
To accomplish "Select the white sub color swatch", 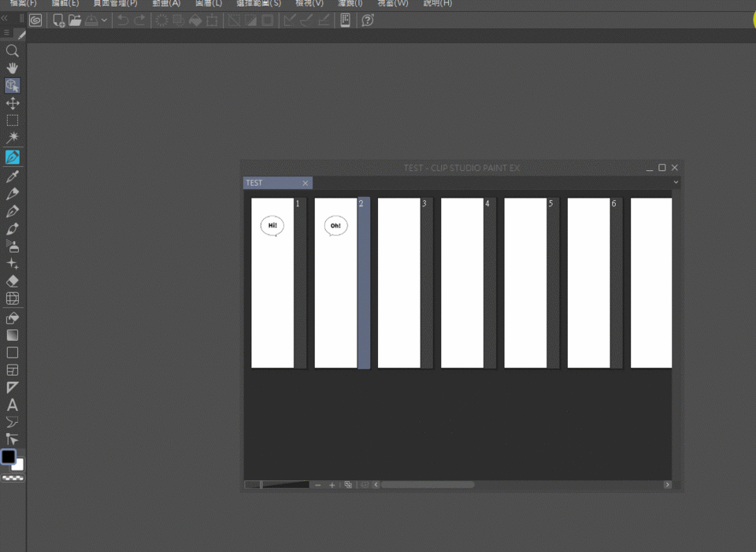I will click(19, 465).
